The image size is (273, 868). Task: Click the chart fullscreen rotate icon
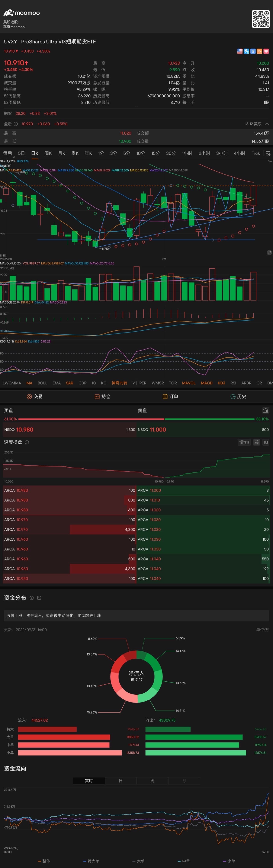269,253
